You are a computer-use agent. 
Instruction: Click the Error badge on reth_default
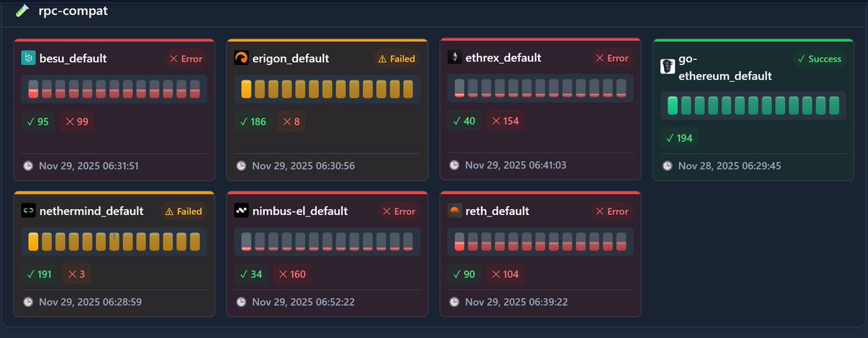[x=611, y=211]
